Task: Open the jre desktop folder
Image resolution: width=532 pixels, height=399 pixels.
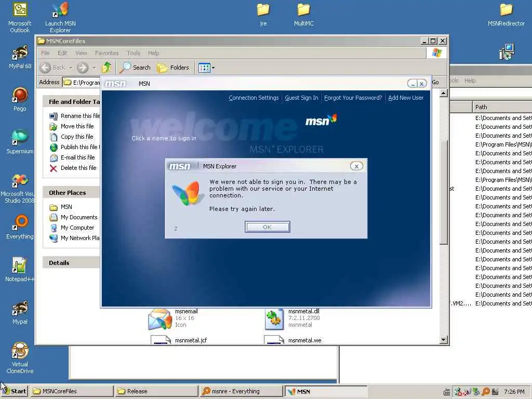Action: 263,14
